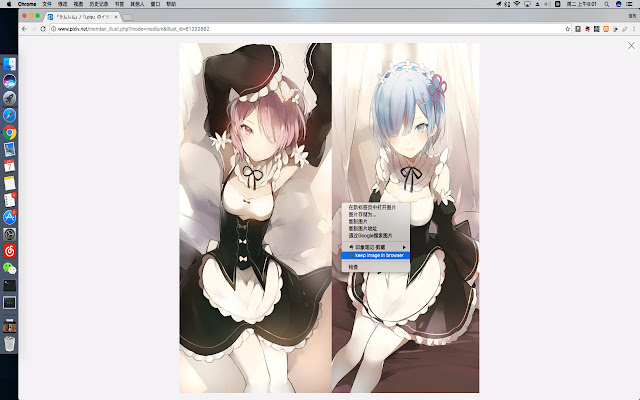Viewport: 640px width, 400px height.
Task: Expand the 印象笔记-剪藏 submenu
Action: tap(376, 247)
